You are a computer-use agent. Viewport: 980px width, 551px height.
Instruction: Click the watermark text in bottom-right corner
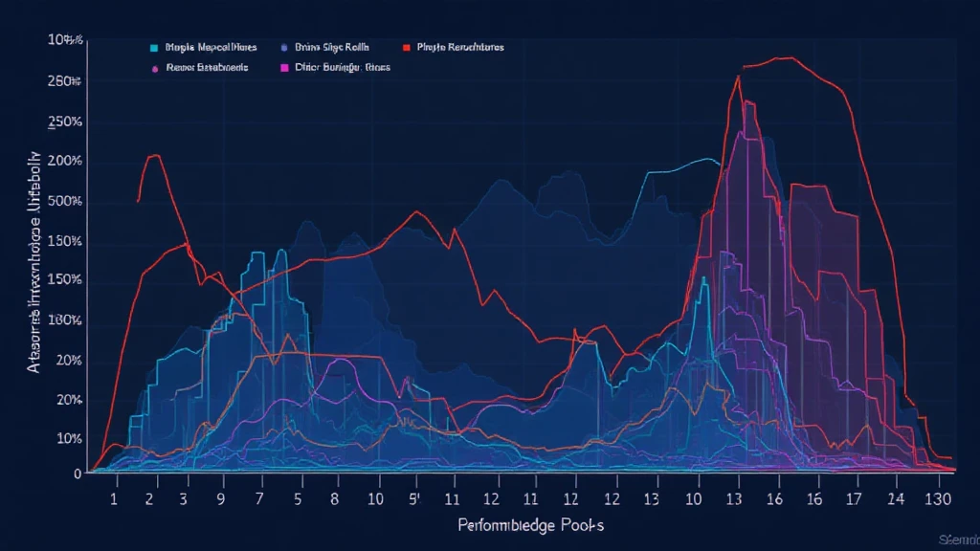point(957,540)
